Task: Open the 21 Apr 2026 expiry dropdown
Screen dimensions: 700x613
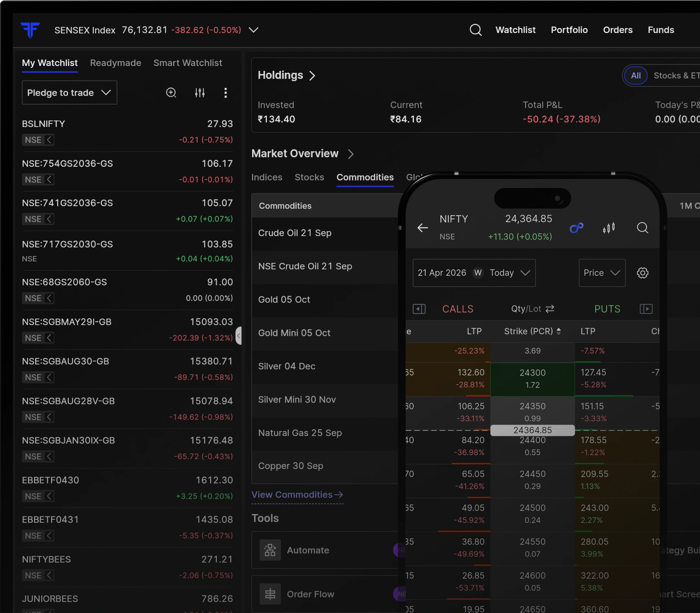Action: coord(474,273)
